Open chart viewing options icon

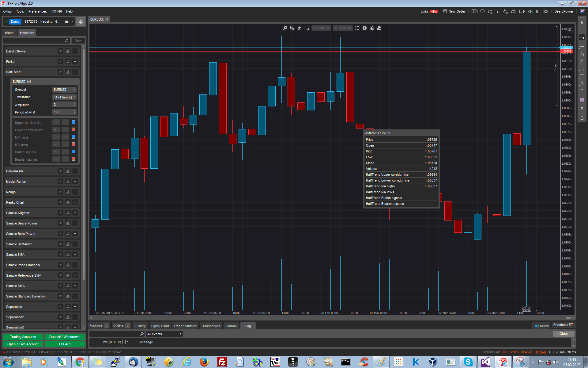[x=292, y=28]
